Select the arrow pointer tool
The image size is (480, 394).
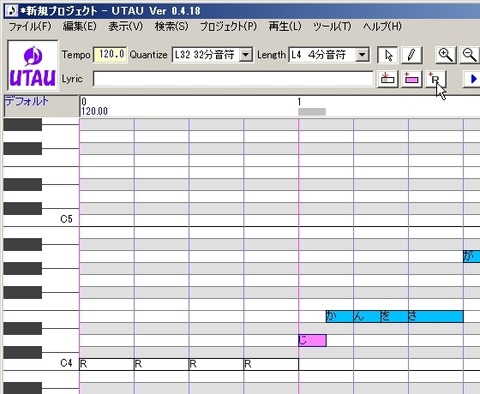coord(387,55)
